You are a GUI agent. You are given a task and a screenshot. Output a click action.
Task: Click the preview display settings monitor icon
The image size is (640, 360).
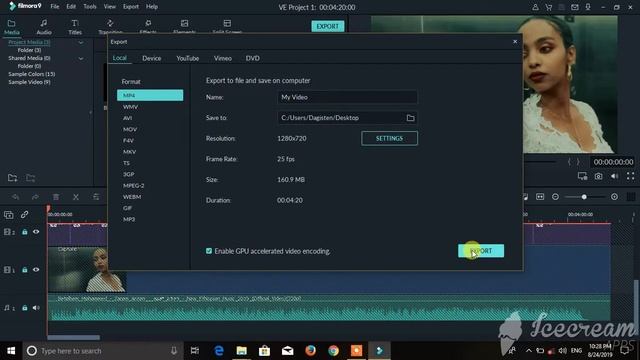582,176
